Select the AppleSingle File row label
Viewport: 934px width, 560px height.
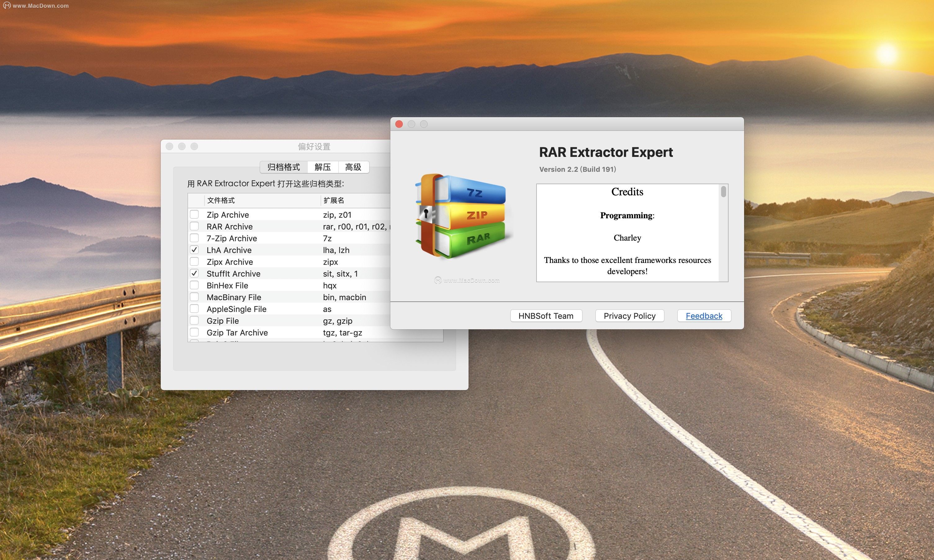236,309
